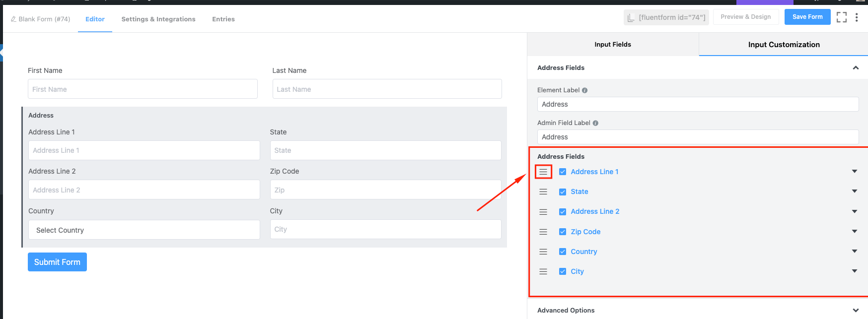
Task: Expand the City field settings arrow
Action: (x=854, y=271)
